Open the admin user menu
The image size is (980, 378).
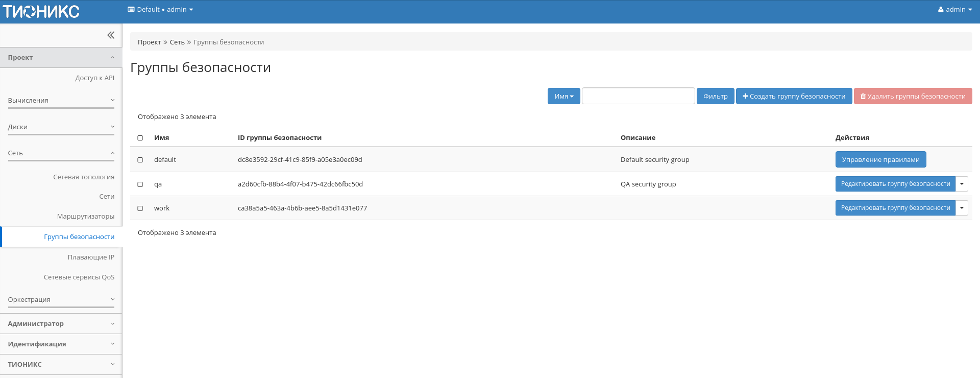[954, 10]
